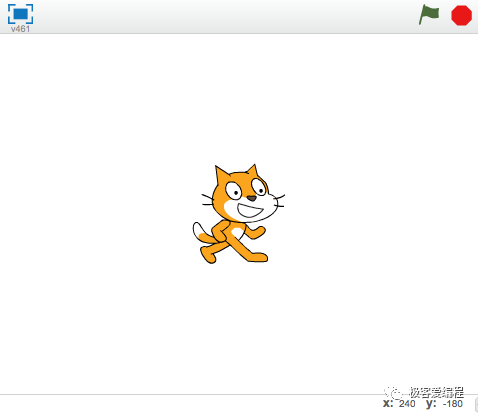Select the Scratch cat sprite on stage

pos(239,214)
